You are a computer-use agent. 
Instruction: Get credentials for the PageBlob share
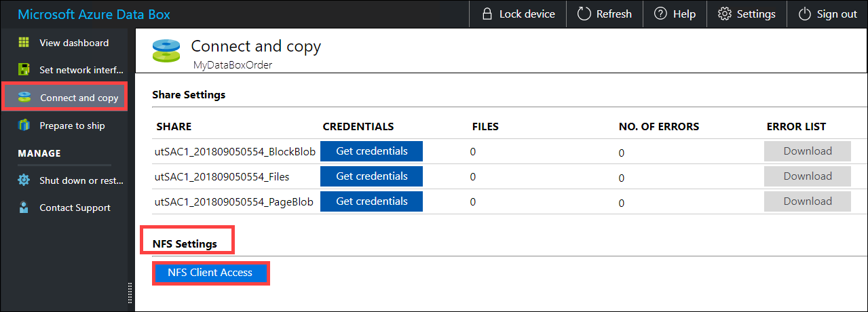(x=372, y=201)
